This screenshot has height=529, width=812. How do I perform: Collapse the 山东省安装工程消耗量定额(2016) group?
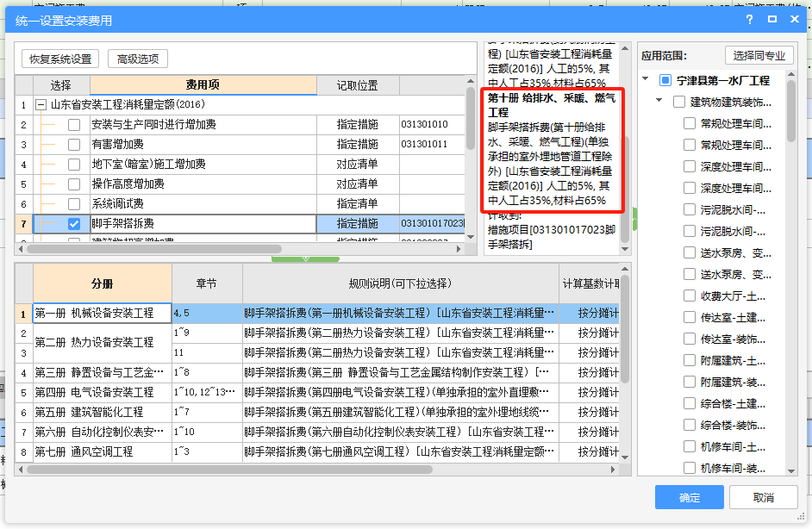click(40, 105)
